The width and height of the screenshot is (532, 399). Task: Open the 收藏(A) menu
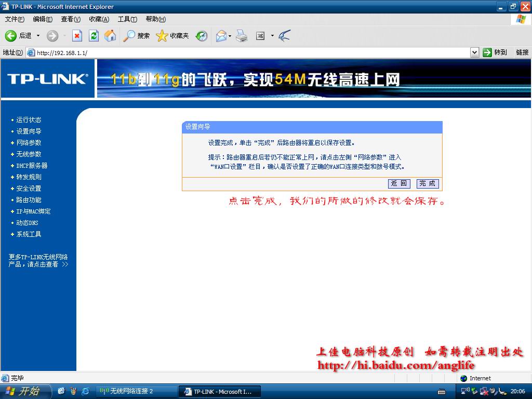tap(99, 19)
